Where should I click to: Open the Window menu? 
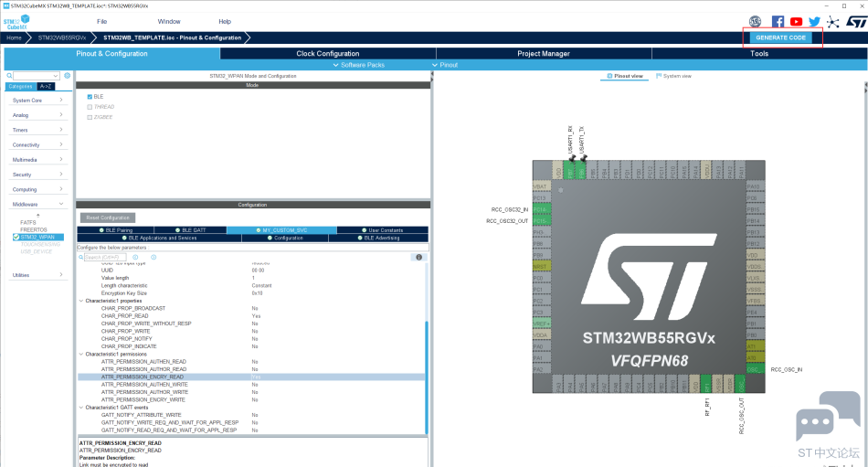click(x=169, y=22)
